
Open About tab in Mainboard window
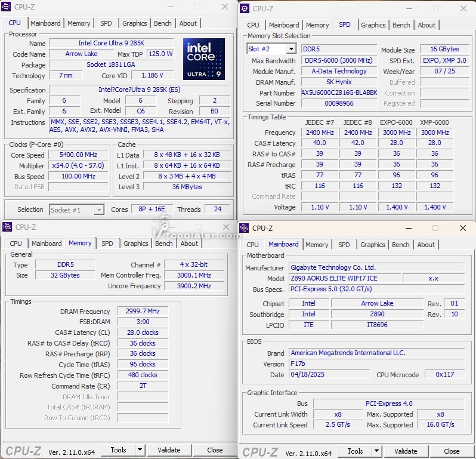click(426, 245)
